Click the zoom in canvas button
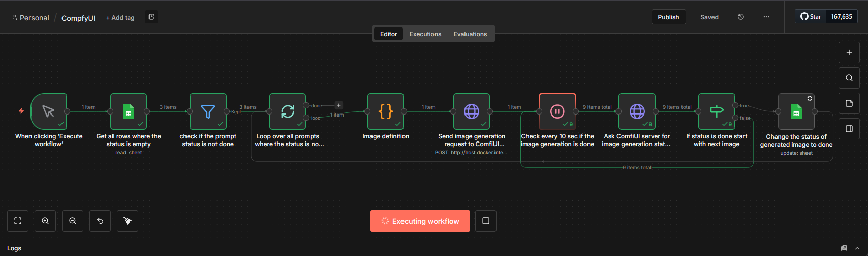The width and height of the screenshot is (868, 256). coord(45,221)
